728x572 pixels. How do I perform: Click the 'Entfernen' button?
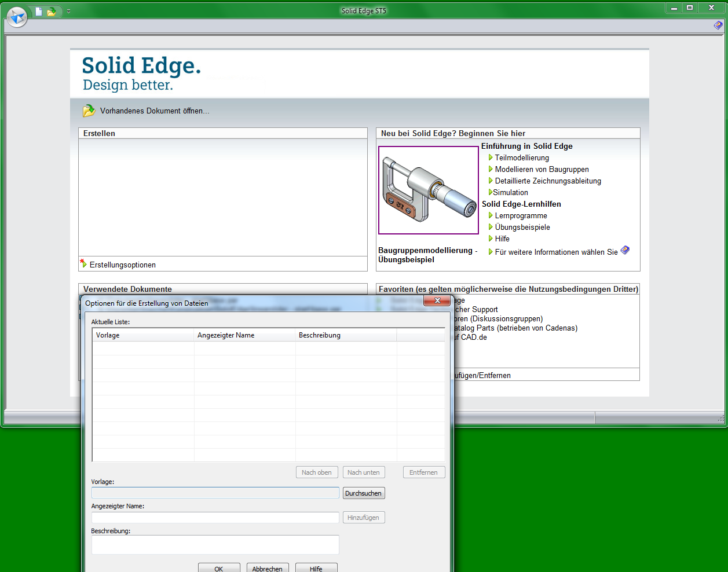tap(424, 472)
